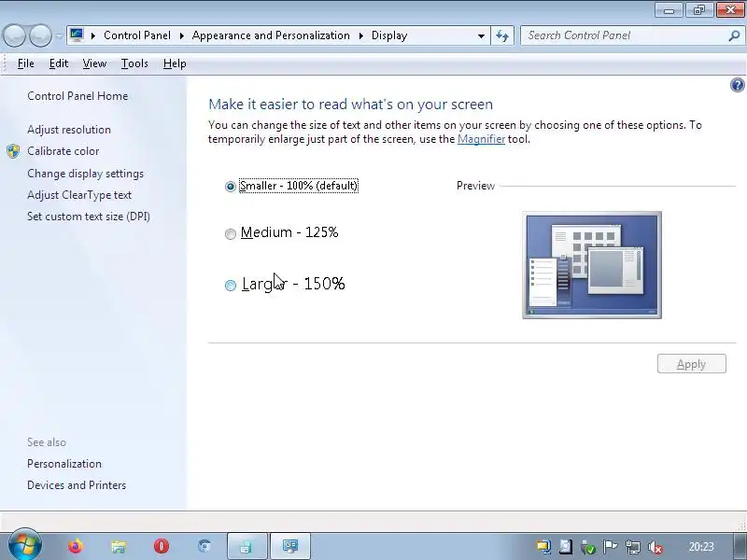747x560 pixels.
Task: Expand the arrow before Control Panel breadcrumb
Action: pos(92,35)
